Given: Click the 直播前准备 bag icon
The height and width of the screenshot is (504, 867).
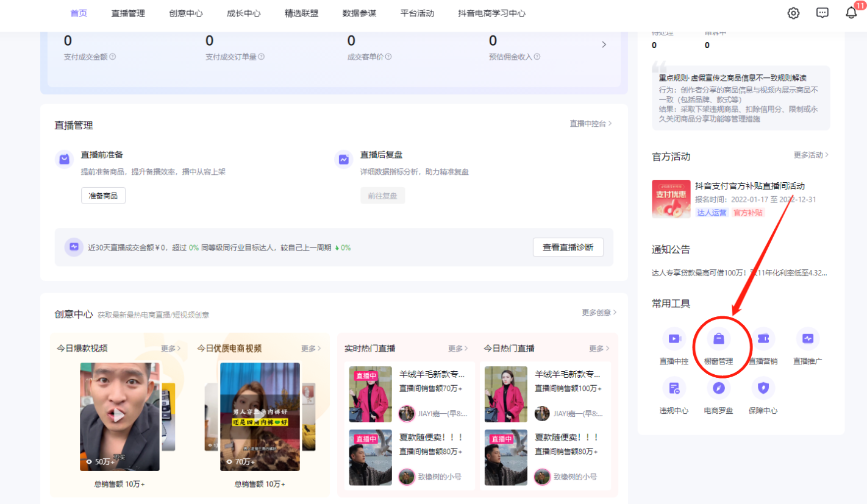Looking at the screenshot, I should coord(64,159).
